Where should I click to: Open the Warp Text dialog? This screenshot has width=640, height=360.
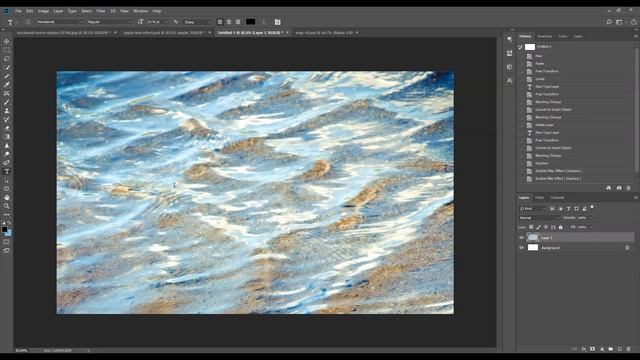click(x=264, y=22)
